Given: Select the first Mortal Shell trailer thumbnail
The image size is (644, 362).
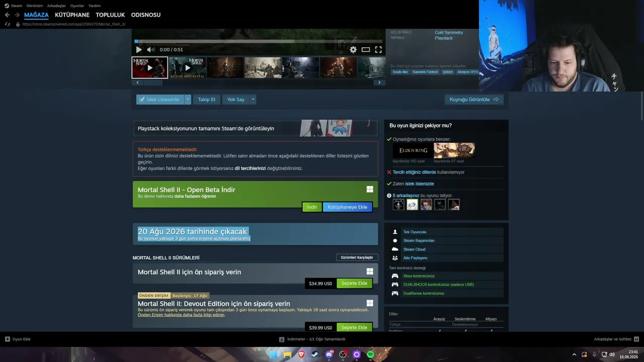Looking at the screenshot, I should coord(150,68).
